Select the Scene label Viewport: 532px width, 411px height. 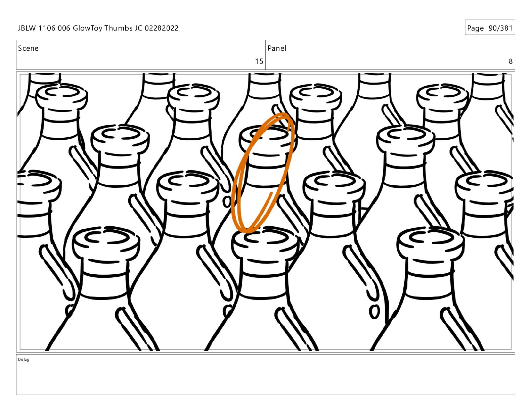(x=28, y=48)
